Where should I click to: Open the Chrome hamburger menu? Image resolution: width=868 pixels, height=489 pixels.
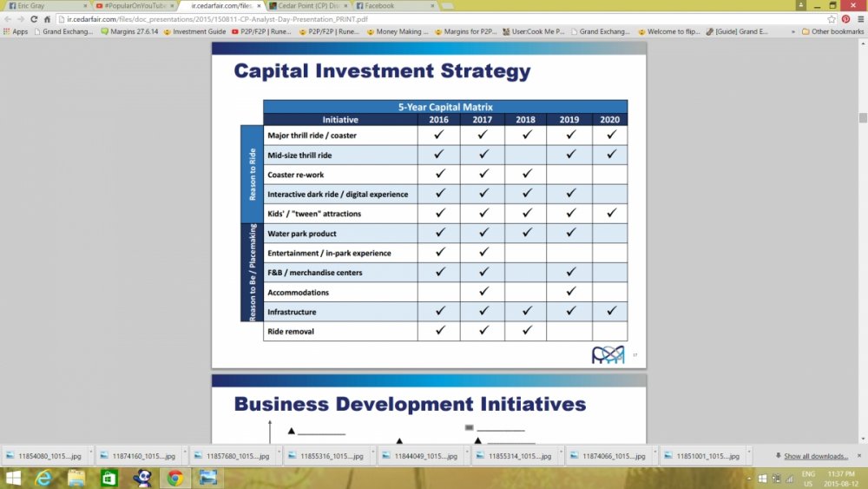coord(858,18)
